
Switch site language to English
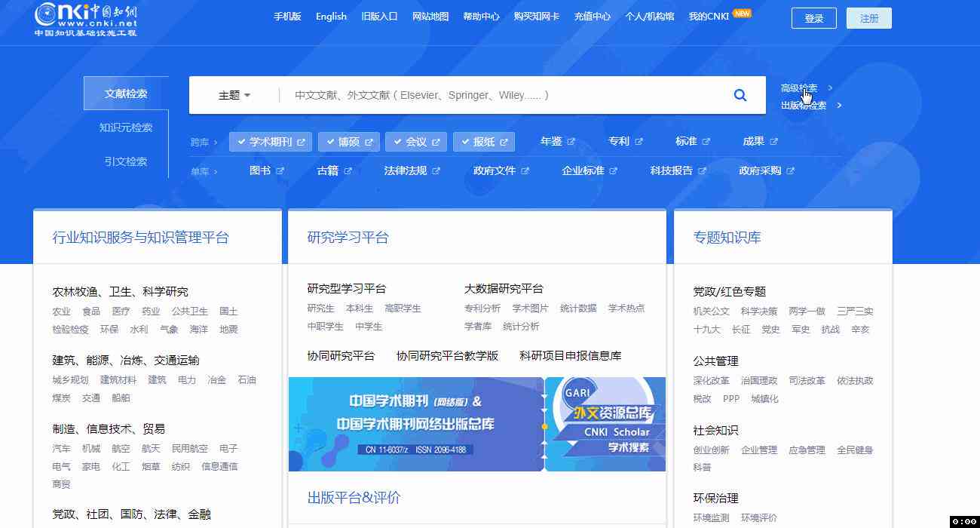click(x=331, y=16)
